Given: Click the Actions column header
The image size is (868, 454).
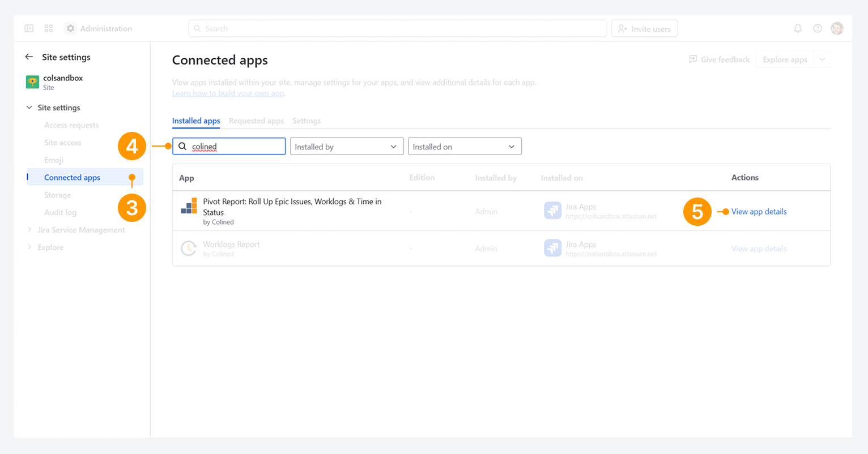Looking at the screenshot, I should point(745,177).
